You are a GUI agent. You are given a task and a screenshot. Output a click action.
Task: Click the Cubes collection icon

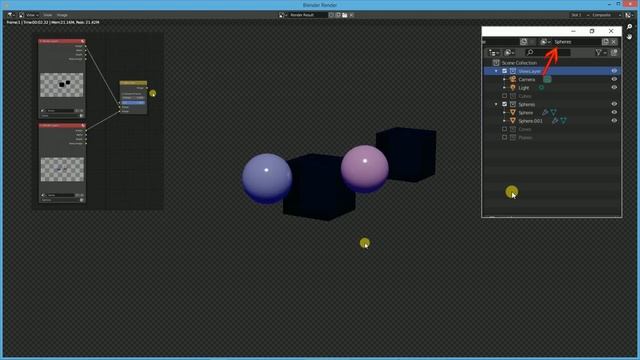513,96
